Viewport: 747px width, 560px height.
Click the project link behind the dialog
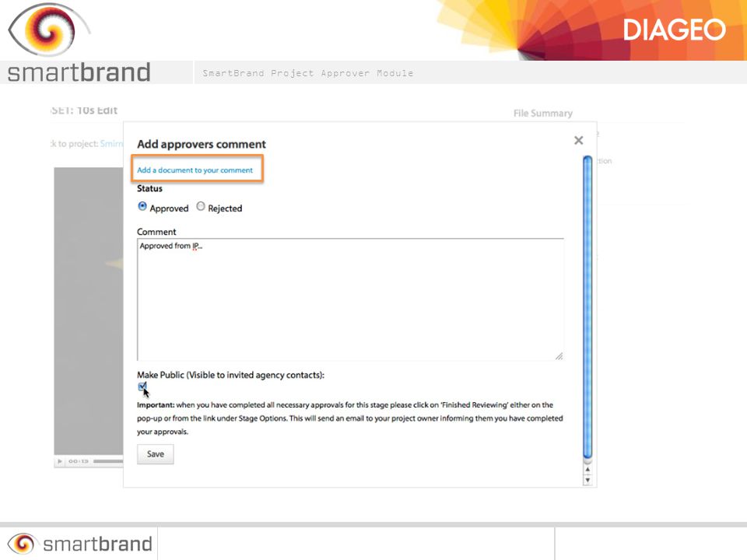pos(111,143)
